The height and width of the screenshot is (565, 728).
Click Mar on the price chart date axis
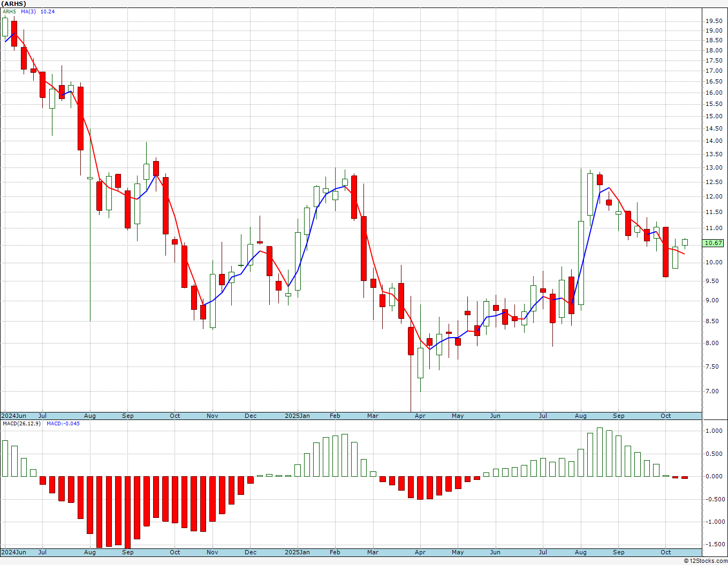point(373,416)
